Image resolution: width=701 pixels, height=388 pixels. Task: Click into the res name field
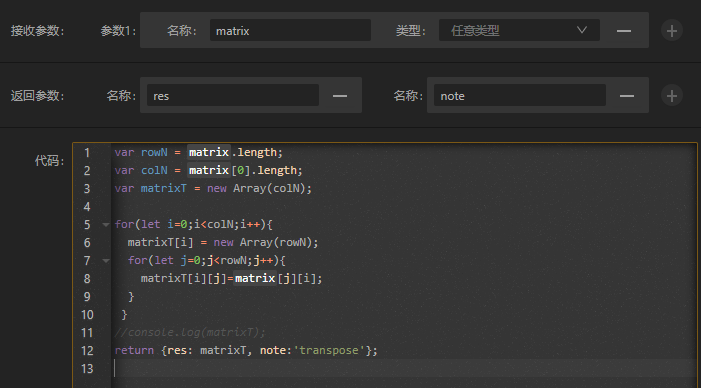[233, 96]
